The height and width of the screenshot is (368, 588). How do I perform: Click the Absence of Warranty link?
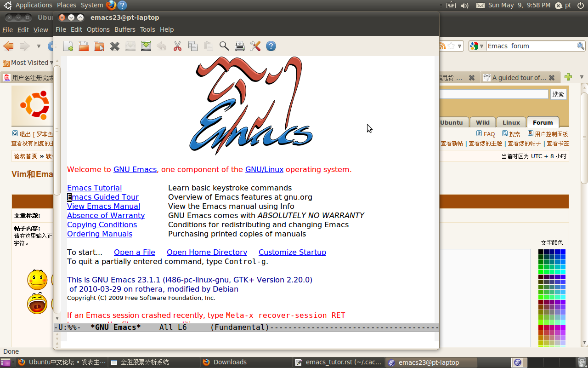106,215
